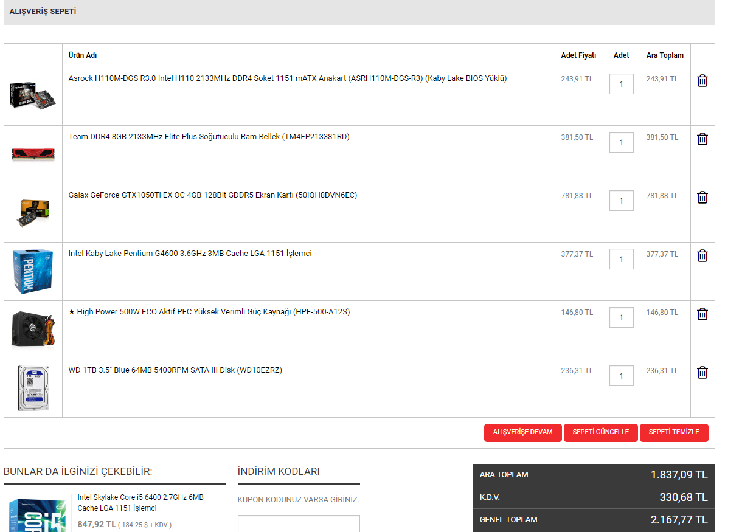
Task: Open the Galax GTX1050Ti product image
Action: click(33, 213)
